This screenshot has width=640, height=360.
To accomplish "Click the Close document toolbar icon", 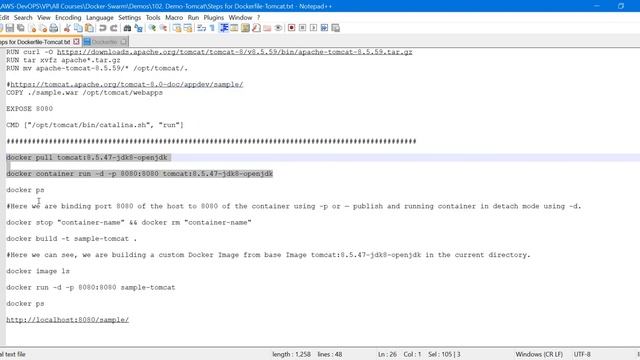I will click(32, 28).
